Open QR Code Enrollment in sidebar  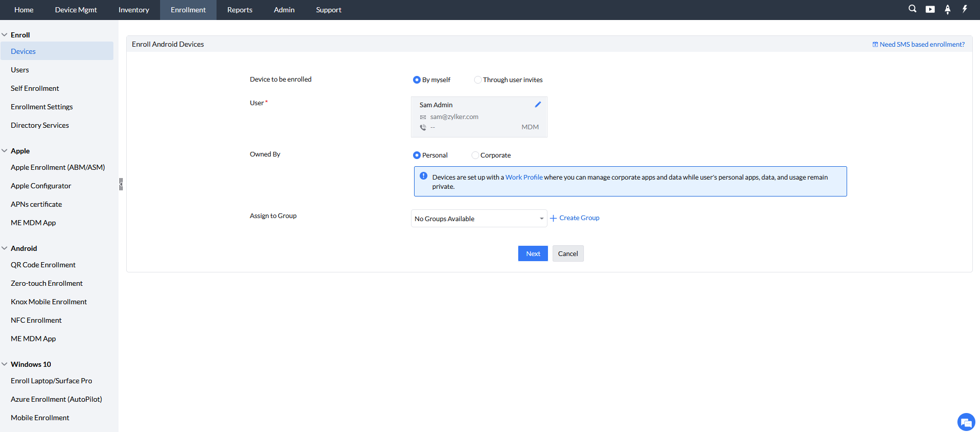pyautogui.click(x=43, y=265)
